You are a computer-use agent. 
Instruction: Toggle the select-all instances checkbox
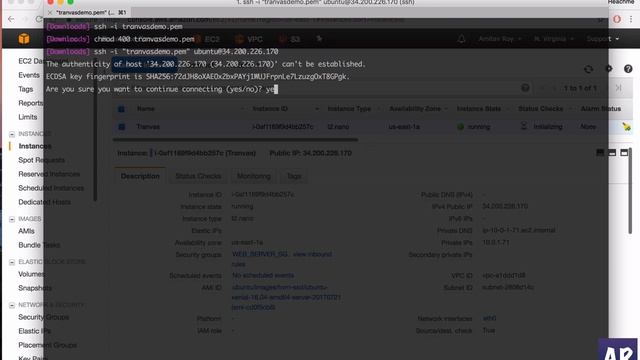pyautogui.click(x=121, y=109)
